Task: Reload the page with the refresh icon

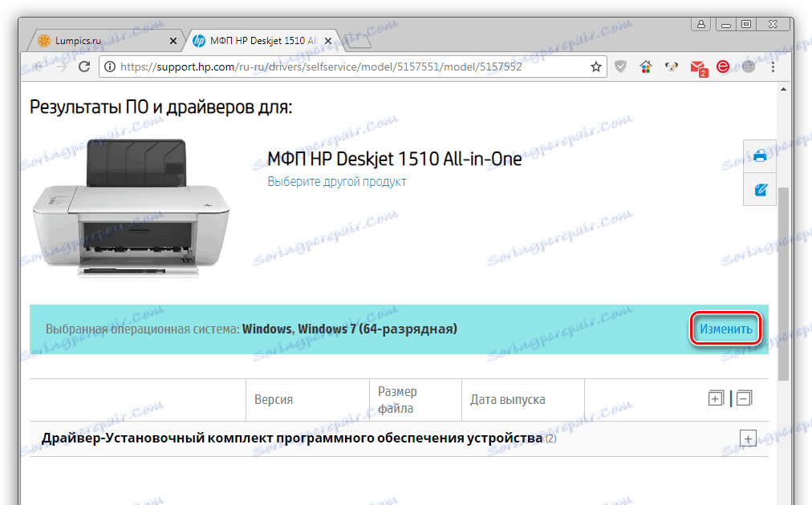Action: coord(84,67)
